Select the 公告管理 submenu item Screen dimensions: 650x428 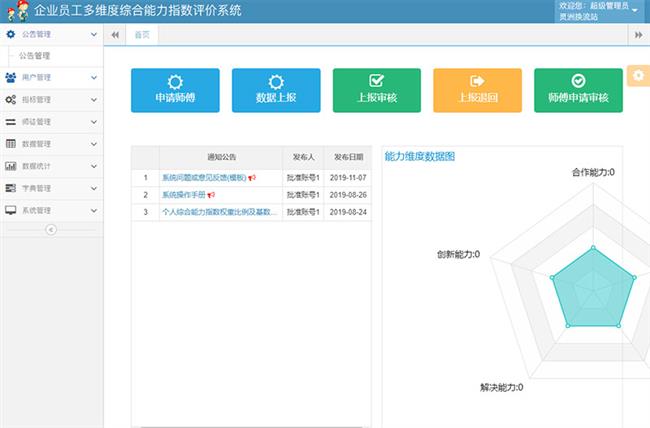[x=34, y=56]
